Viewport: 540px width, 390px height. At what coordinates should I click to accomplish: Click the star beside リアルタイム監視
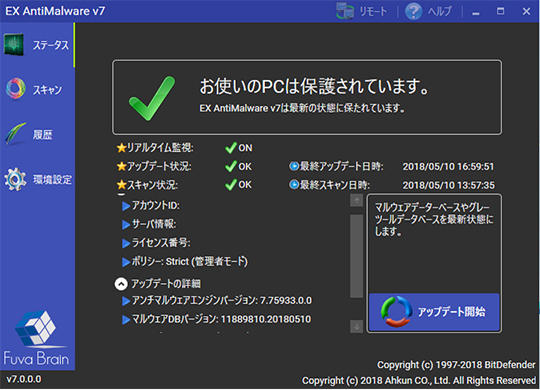[121, 148]
